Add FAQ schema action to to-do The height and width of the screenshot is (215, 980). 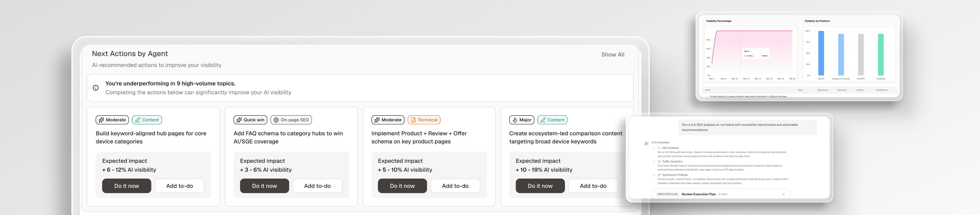pyautogui.click(x=317, y=186)
